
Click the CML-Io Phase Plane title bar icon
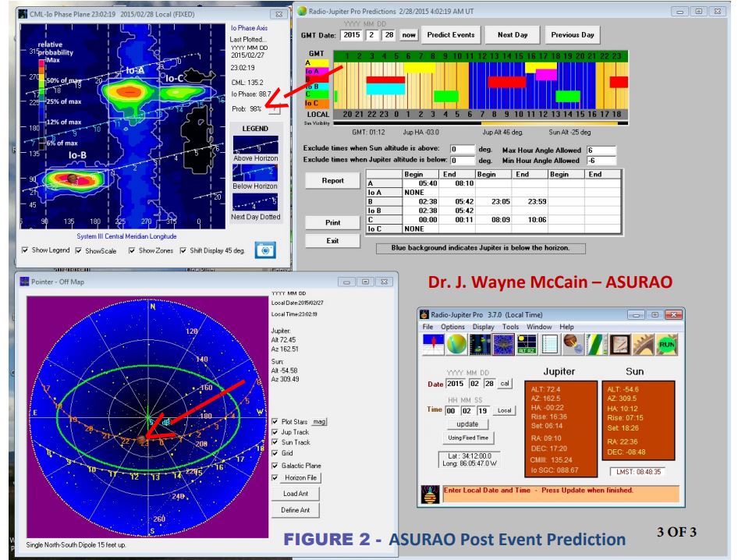tap(23, 14)
